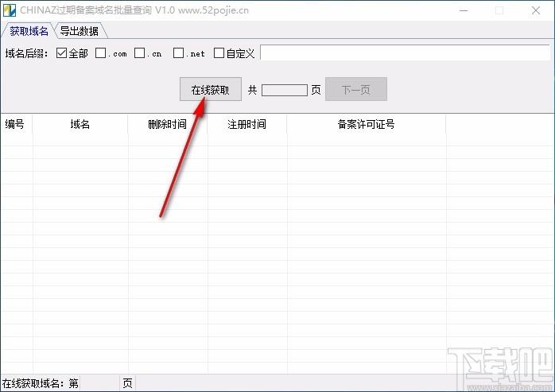Go to 下一页 next page button
Viewport: 555px width, 392px height.
click(x=356, y=89)
